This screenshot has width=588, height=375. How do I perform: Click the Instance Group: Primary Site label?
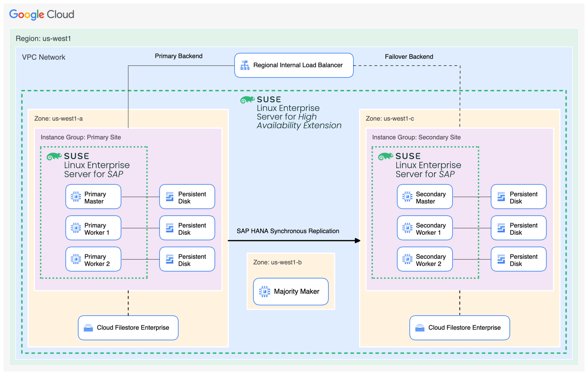click(x=81, y=137)
